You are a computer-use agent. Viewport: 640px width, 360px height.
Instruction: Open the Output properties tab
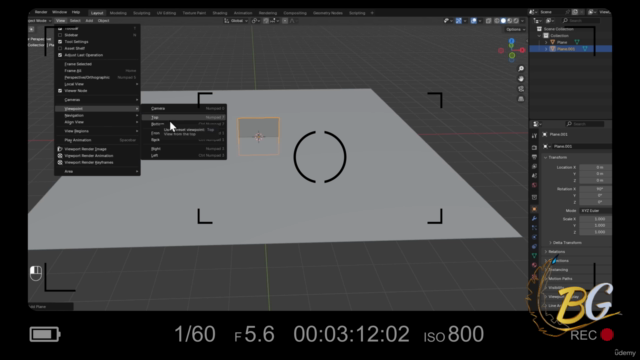click(x=534, y=157)
